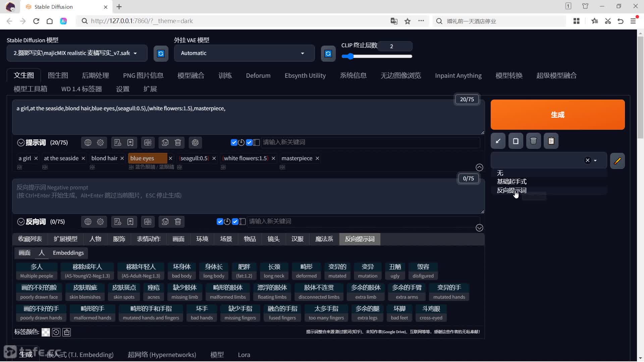This screenshot has width=644, height=362.
Task: Click the blank page icon below the generate button
Action: coord(516,141)
